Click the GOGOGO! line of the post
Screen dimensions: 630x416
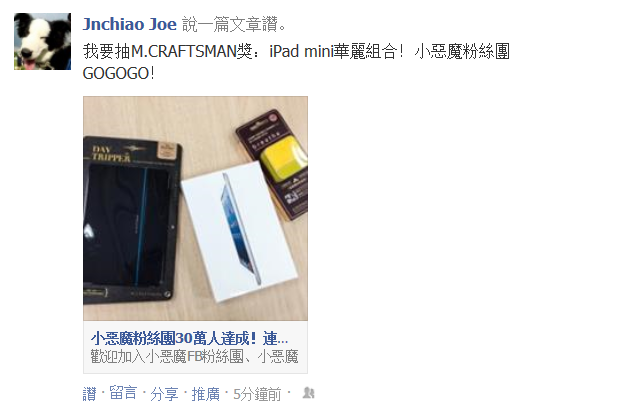click(119, 73)
